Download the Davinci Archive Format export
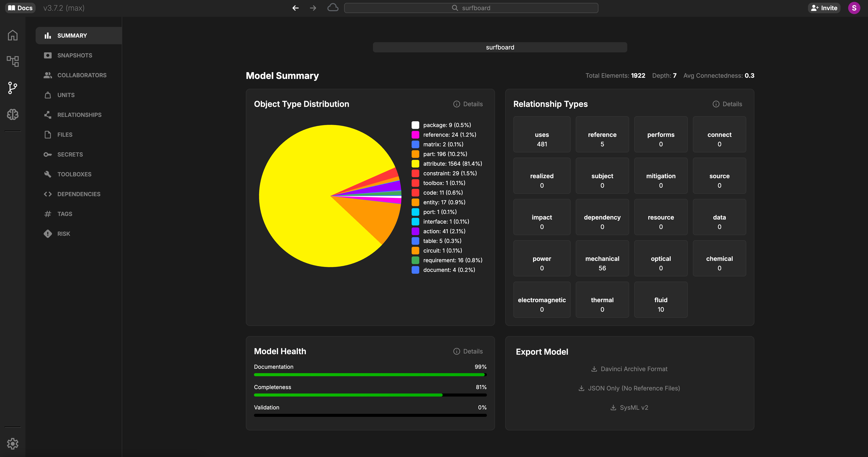 click(629, 369)
